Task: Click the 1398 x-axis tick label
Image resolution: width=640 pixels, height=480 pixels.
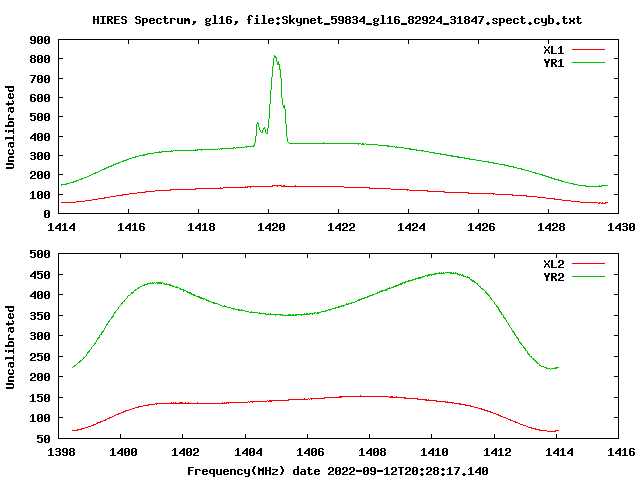Action: [61, 452]
